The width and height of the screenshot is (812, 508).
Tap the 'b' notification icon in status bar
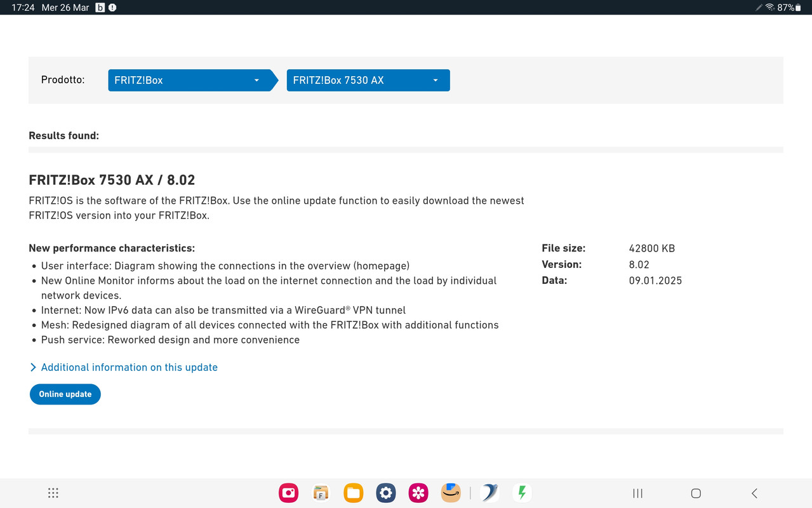click(x=100, y=8)
